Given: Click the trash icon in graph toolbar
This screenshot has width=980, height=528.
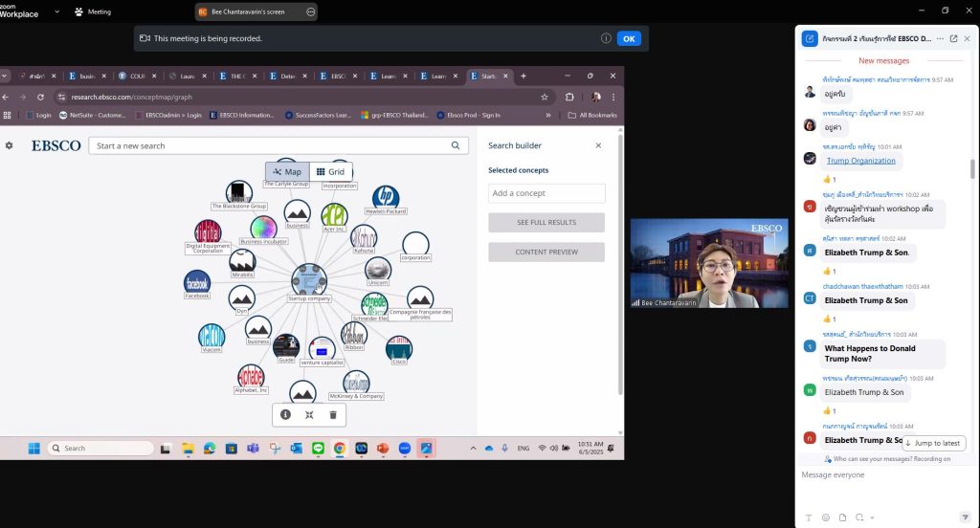Looking at the screenshot, I should click(333, 415).
